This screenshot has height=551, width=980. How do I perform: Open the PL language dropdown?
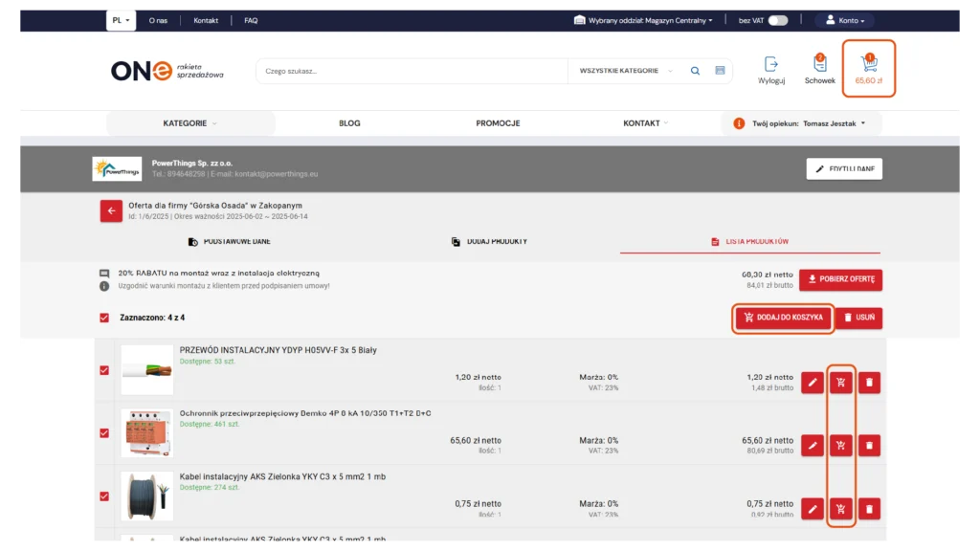121,20
